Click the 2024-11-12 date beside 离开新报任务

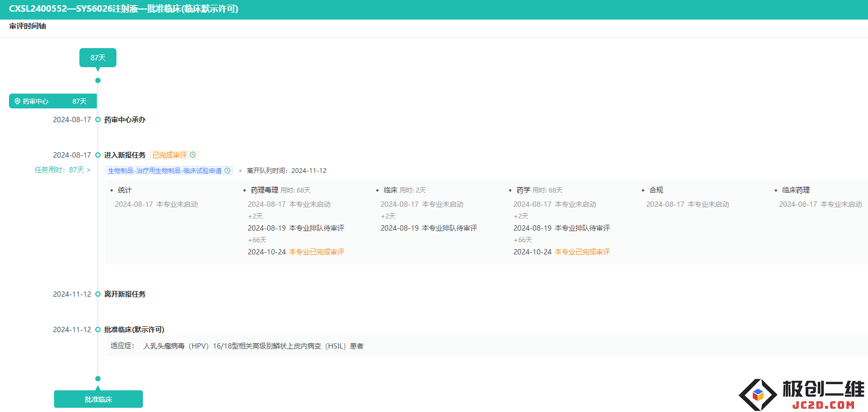(x=72, y=294)
